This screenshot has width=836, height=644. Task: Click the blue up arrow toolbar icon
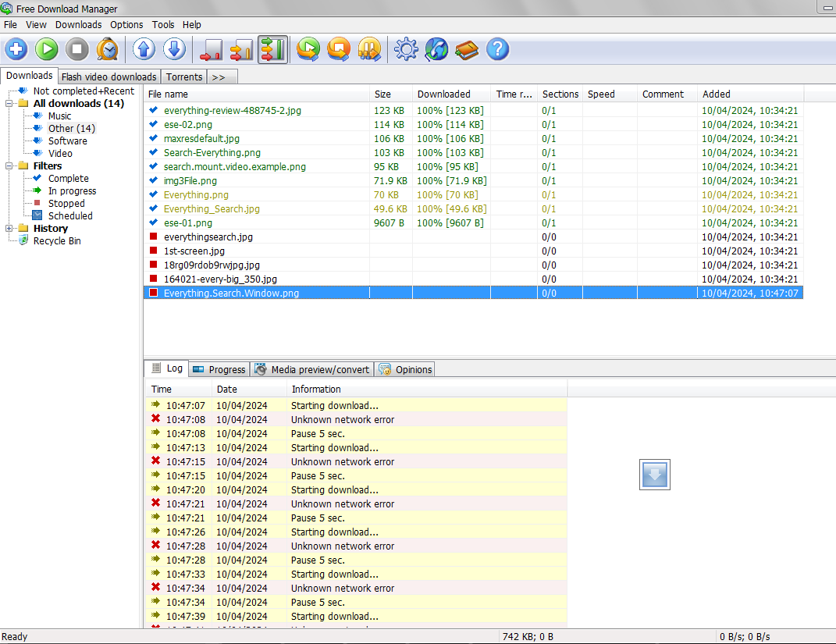(144, 50)
